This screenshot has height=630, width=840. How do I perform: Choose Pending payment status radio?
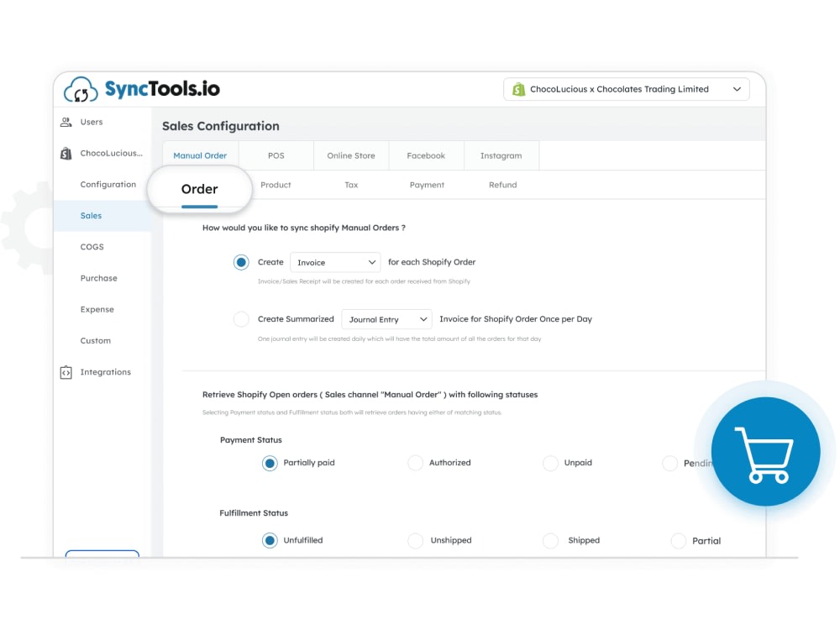(669, 464)
